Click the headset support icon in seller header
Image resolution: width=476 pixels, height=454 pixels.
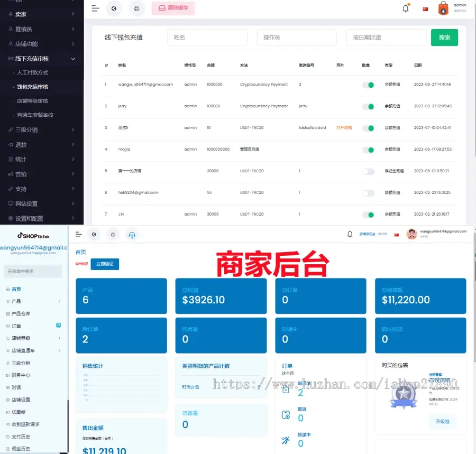(132, 234)
